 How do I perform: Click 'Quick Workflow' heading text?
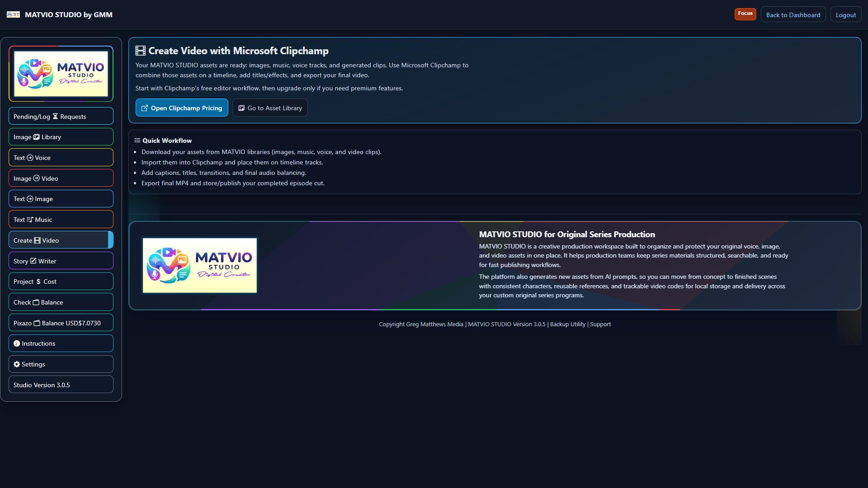pyautogui.click(x=167, y=141)
